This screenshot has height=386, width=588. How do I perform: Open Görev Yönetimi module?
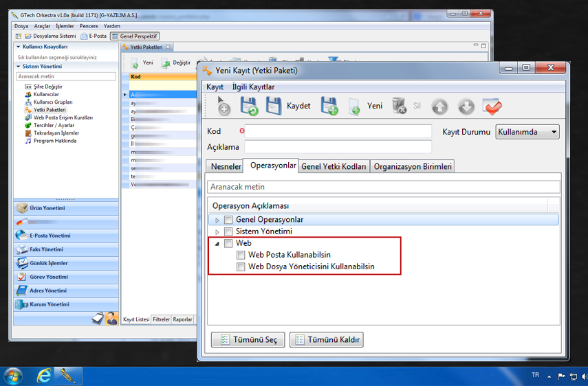click(66, 277)
